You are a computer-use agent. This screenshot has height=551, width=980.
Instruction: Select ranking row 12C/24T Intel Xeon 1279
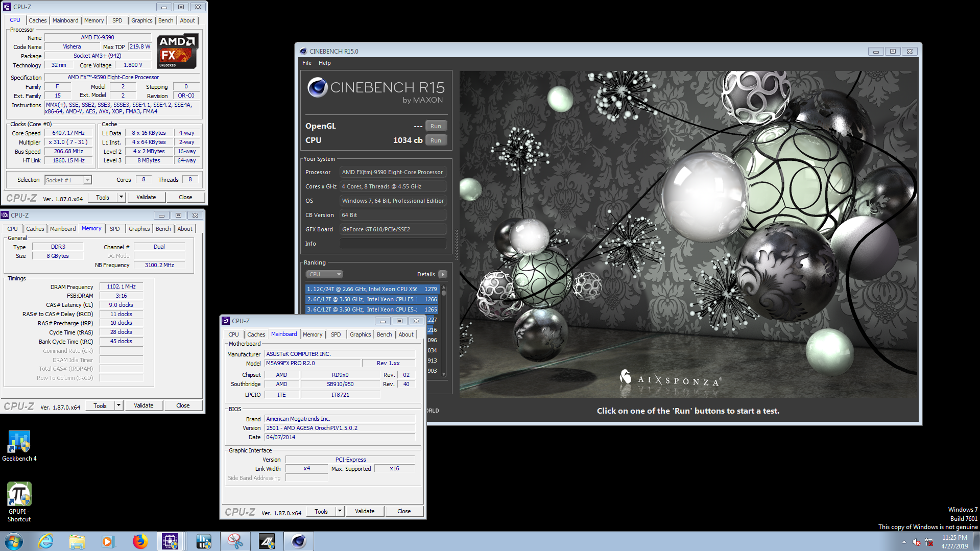pyautogui.click(x=372, y=289)
